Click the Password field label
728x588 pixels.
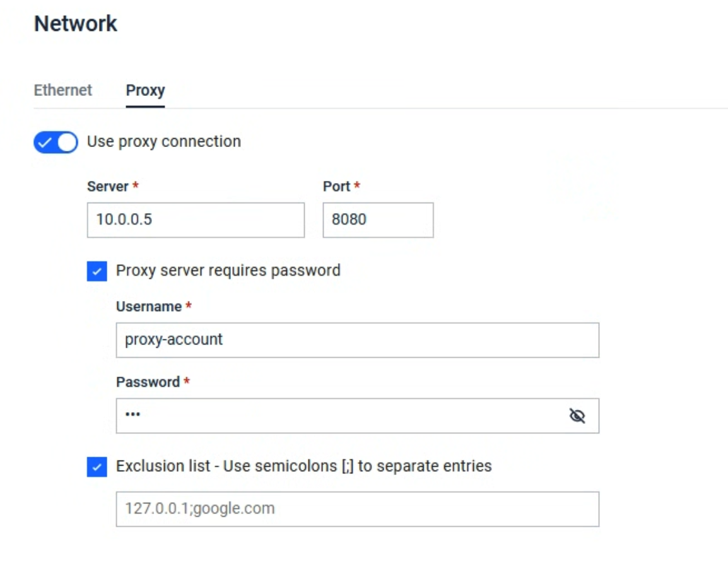[148, 382]
